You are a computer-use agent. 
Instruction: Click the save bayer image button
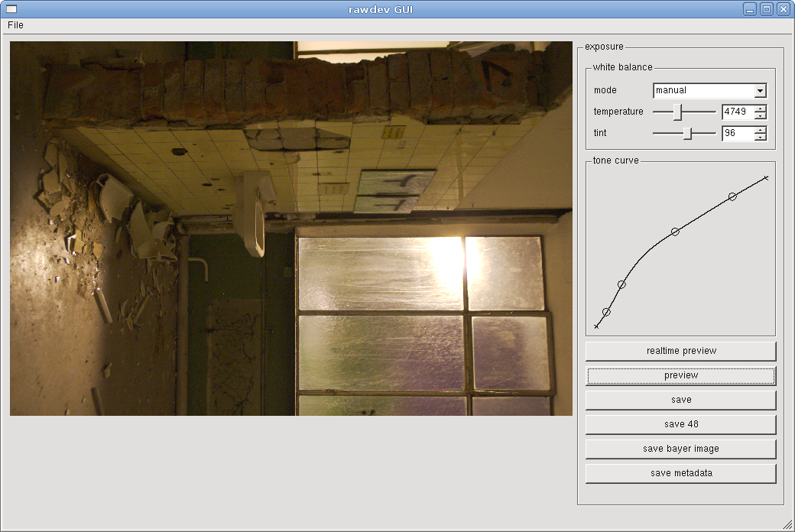(x=680, y=449)
